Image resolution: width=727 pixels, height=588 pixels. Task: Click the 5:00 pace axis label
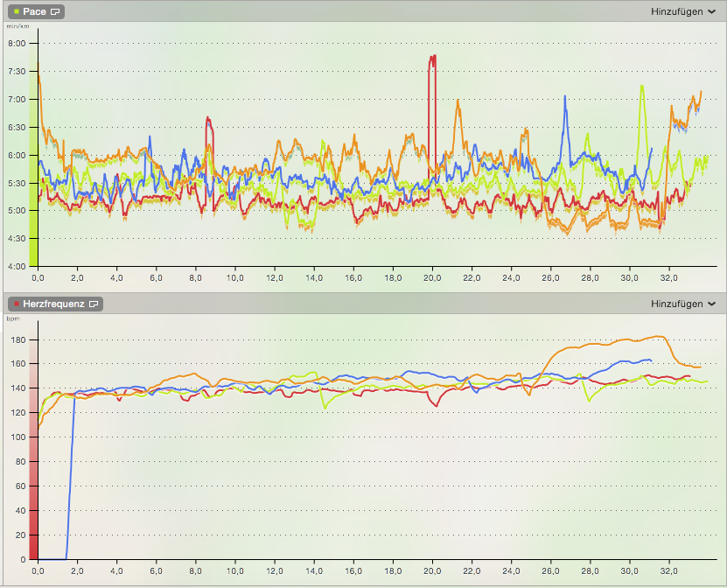17,211
